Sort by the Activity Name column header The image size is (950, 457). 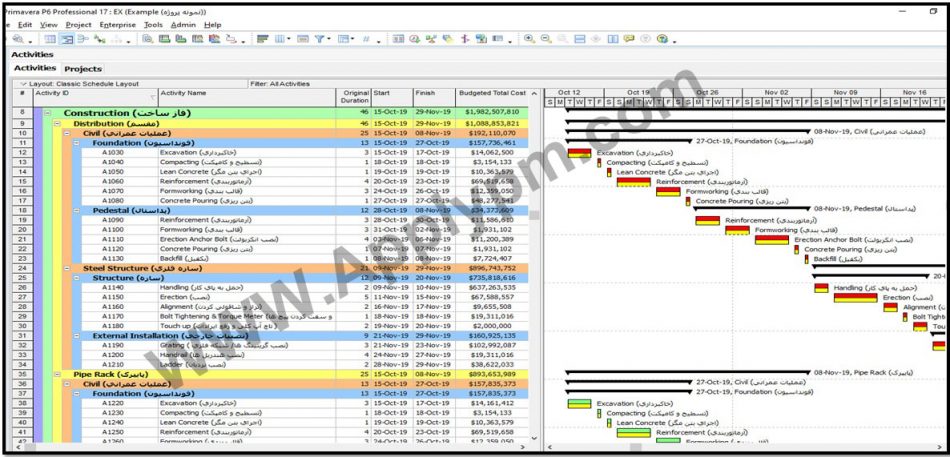[x=247, y=97]
